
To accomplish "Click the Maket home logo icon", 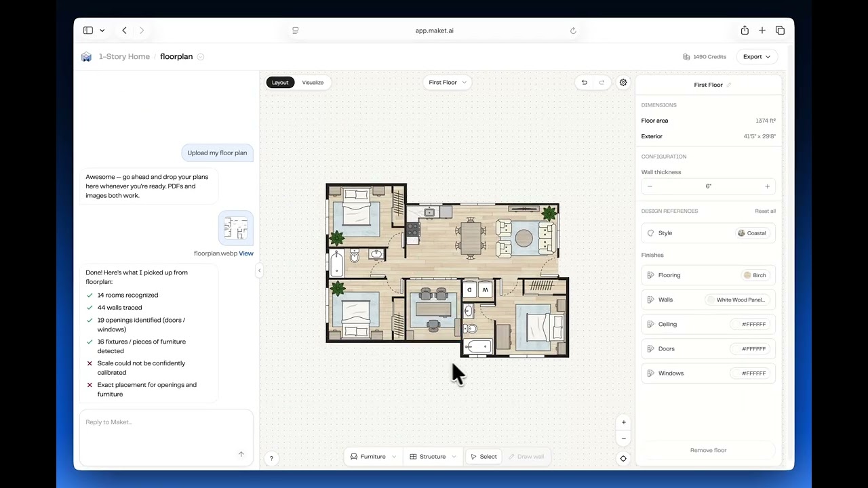I will click(x=86, y=57).
